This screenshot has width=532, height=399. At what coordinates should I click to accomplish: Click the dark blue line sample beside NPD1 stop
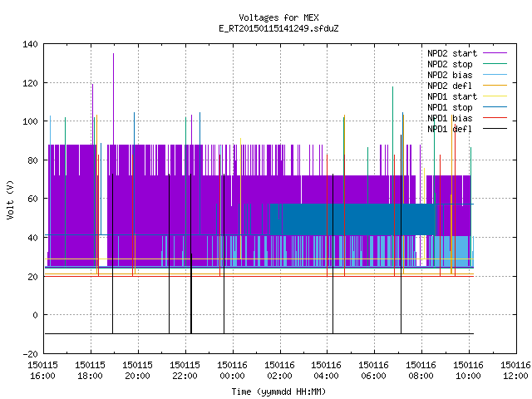(x=495, y=107)
